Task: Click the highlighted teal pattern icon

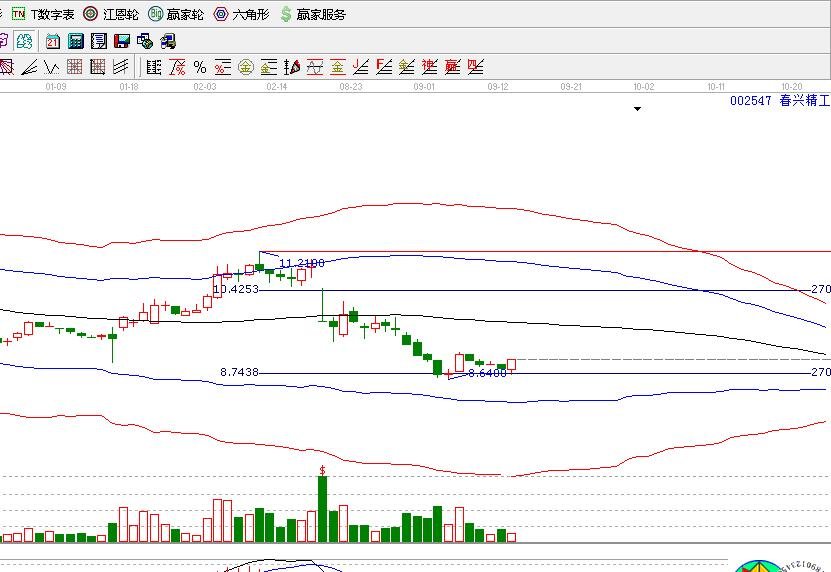Action: tap(24, 41)
